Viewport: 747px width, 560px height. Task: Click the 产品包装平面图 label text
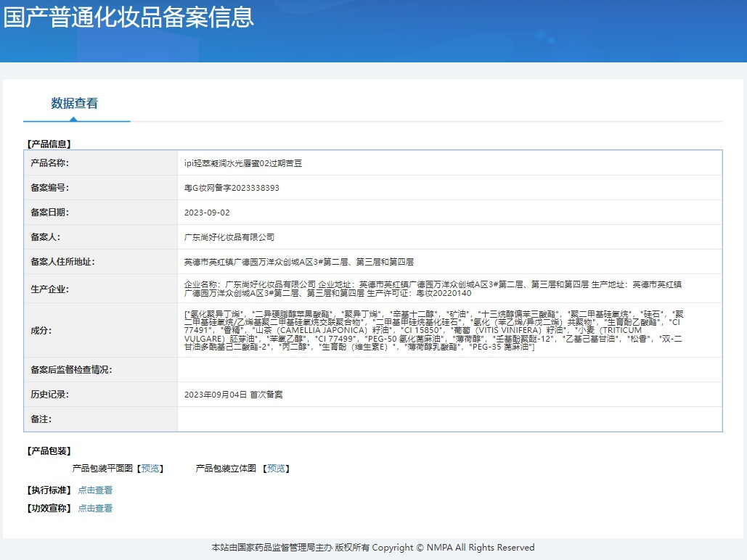point(102,469)
